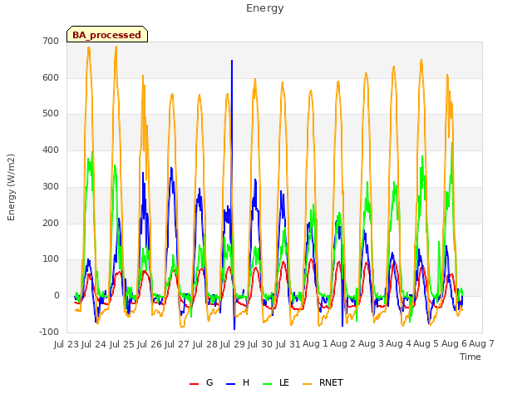Click x-axis label Jul 31

click(x=288, y=344)
